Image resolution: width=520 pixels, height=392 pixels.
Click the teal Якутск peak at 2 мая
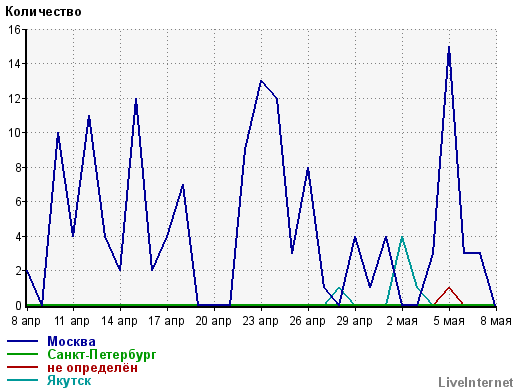tap(402, 237)
